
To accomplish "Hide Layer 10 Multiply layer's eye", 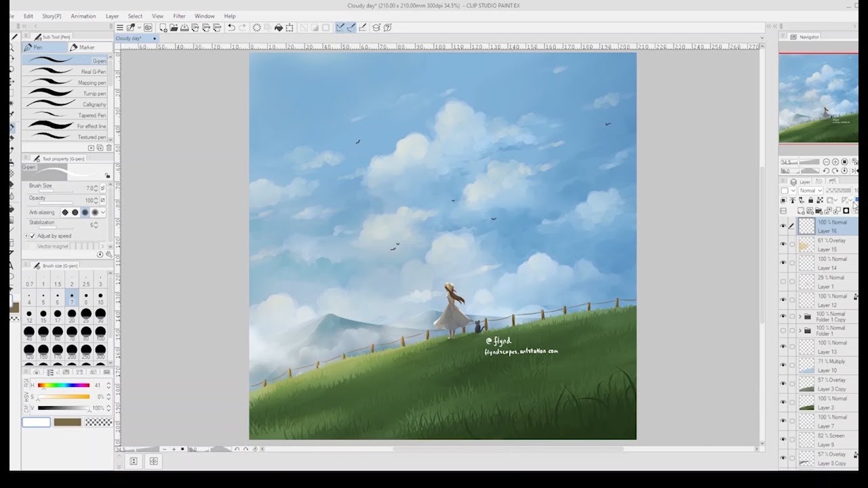I will [x=783, y=365].
